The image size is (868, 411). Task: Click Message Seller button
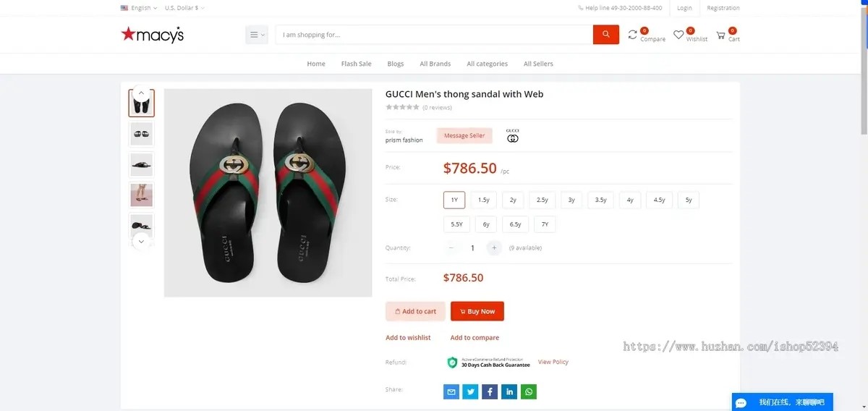pos(464,135)
